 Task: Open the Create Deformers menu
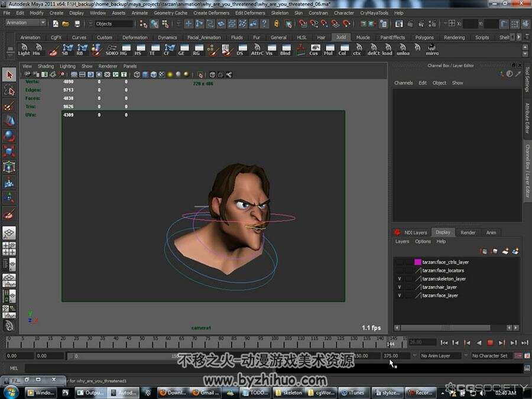(212, 13)
